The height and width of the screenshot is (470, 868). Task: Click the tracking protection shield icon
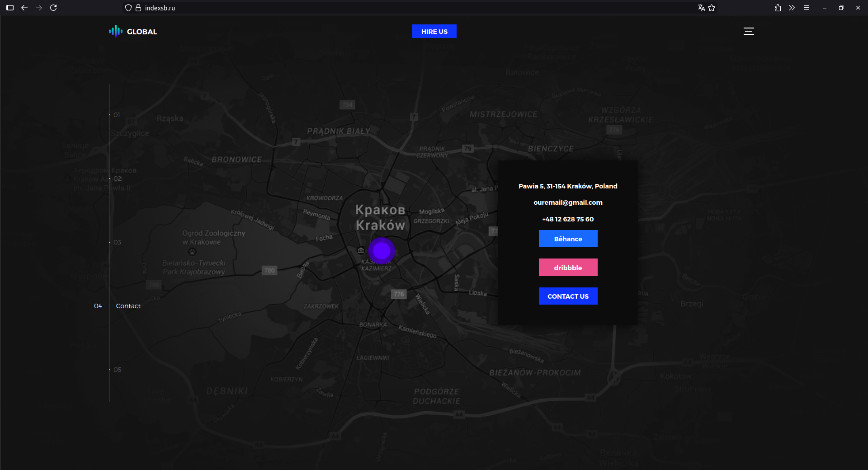[128, 8]
